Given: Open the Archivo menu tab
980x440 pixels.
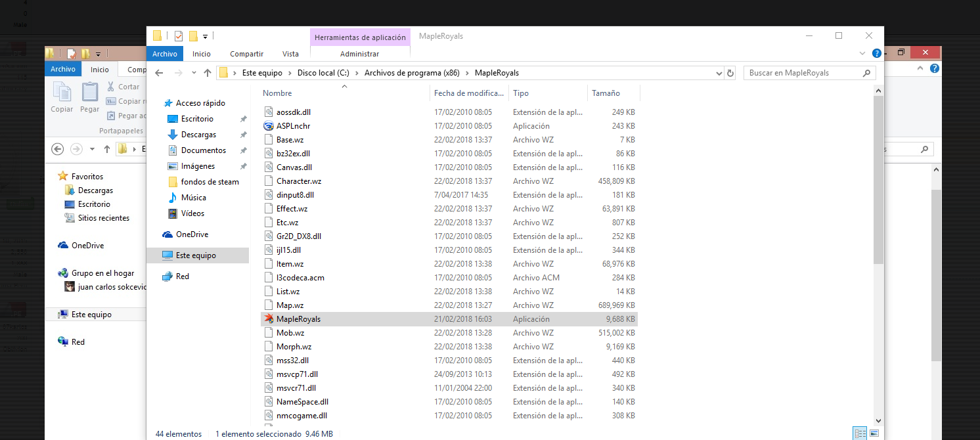Looking at the screenshot, I should point(165,54).
